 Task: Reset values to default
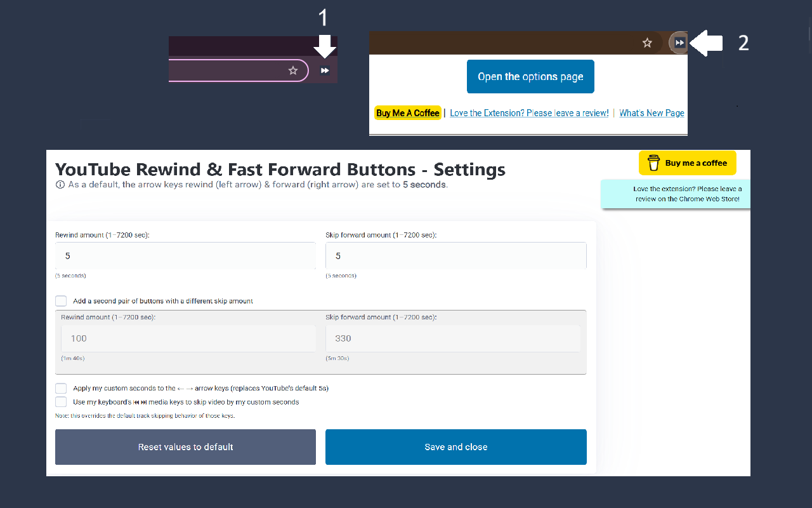coord(185,447)
